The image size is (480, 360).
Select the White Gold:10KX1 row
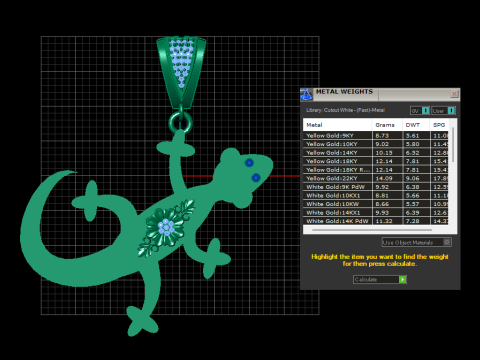[x=376, y=195]
